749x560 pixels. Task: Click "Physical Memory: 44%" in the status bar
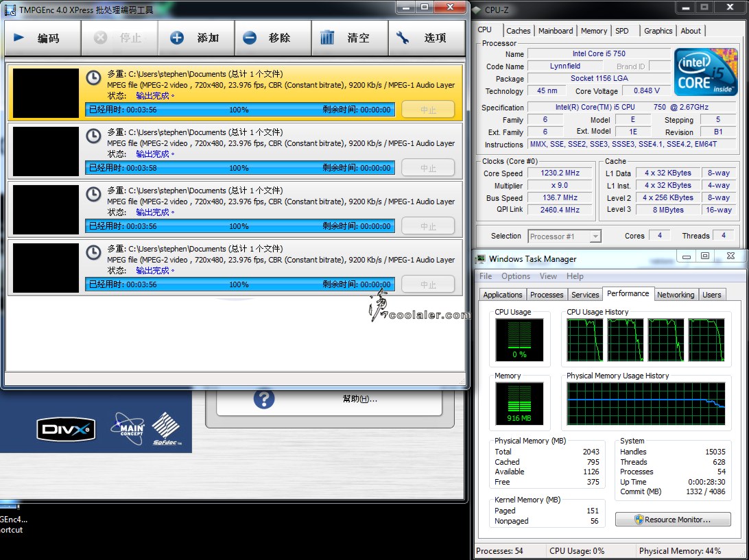click(x=680, y=551)
